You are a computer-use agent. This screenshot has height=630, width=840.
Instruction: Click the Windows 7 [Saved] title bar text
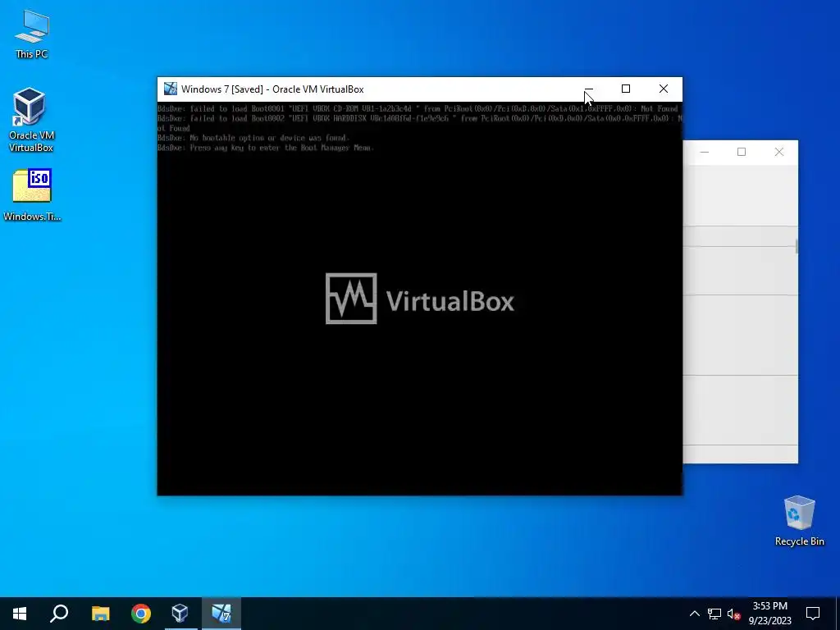pyautogui.click(x=272, y=89)
